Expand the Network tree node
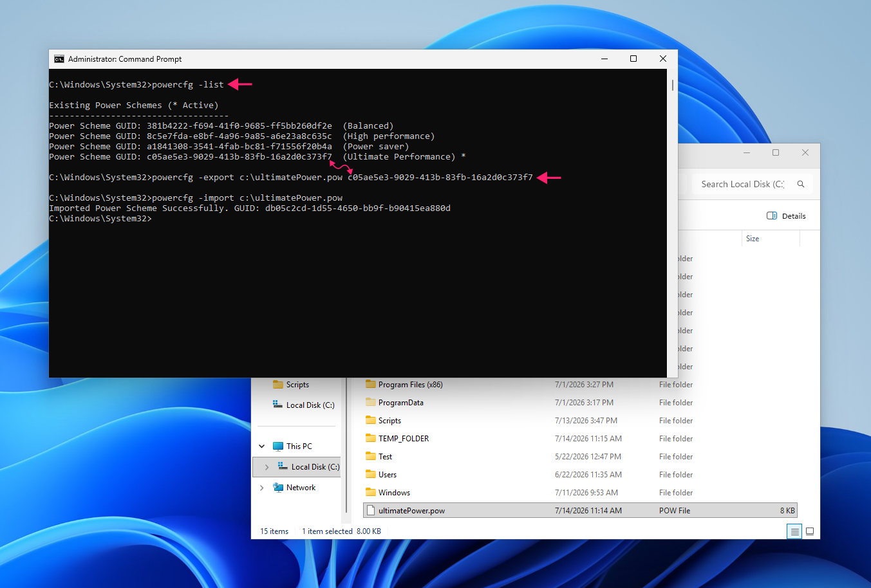The width and height of the screenshot is (871, 588). (x=262, y=488)
